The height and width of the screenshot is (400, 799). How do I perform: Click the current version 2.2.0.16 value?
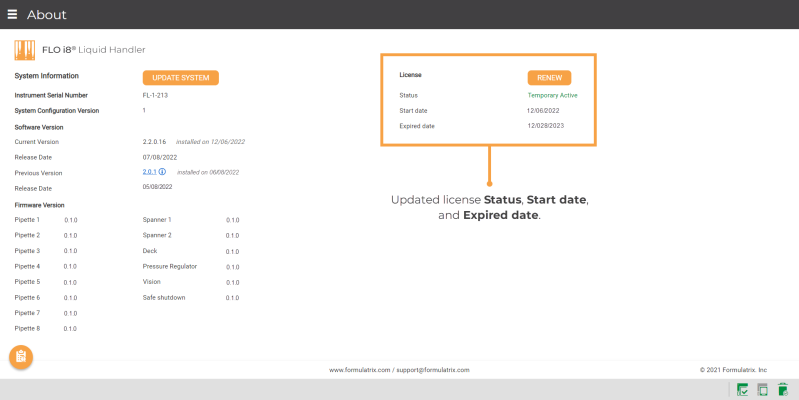157,142
